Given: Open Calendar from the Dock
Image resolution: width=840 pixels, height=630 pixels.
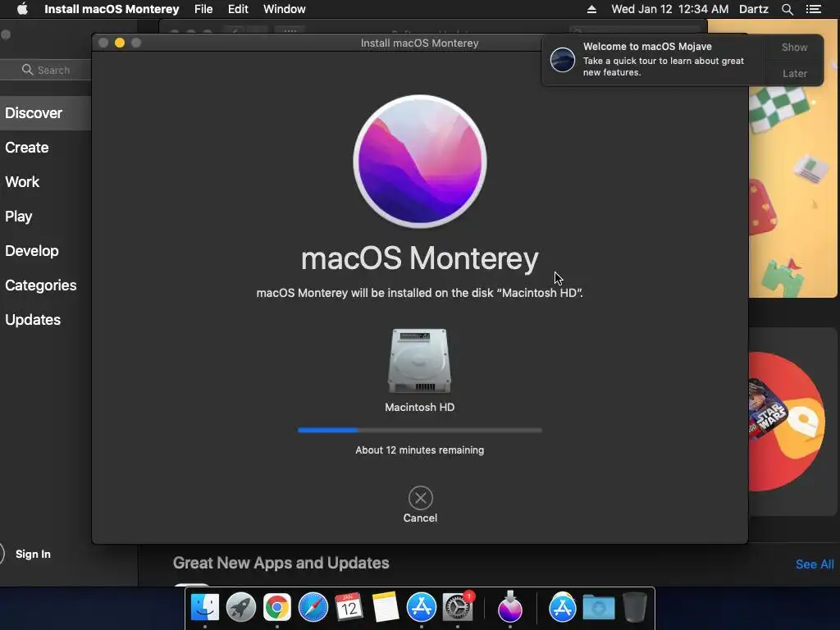Looking at the screenshot, I should (x=349, y=608).
